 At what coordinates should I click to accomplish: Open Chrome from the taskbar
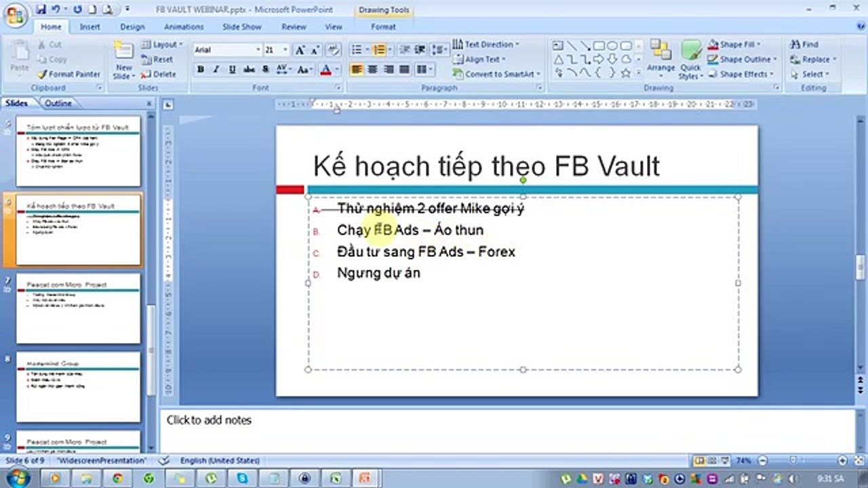[x=117, y=479]
